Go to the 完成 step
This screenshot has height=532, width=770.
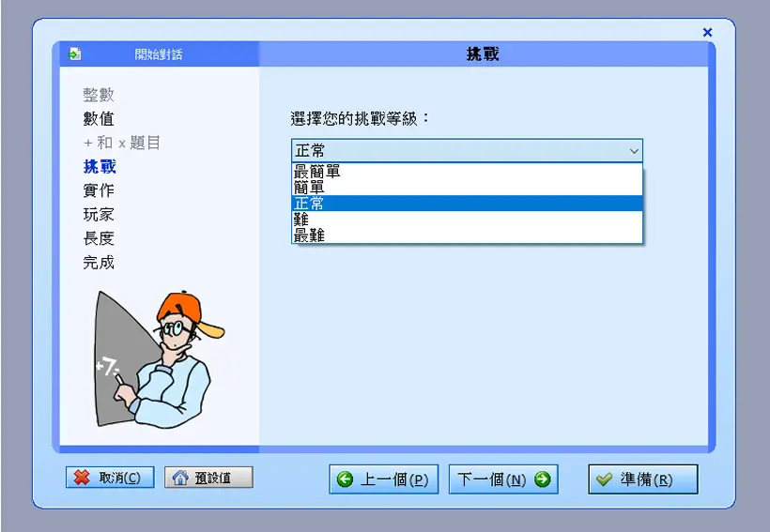coord(99,263)
